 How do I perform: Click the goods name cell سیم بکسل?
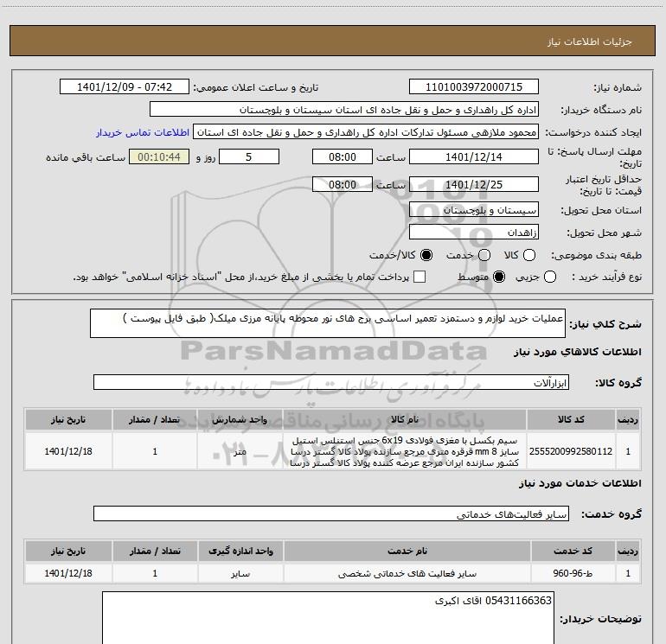[x=405, y=451]
